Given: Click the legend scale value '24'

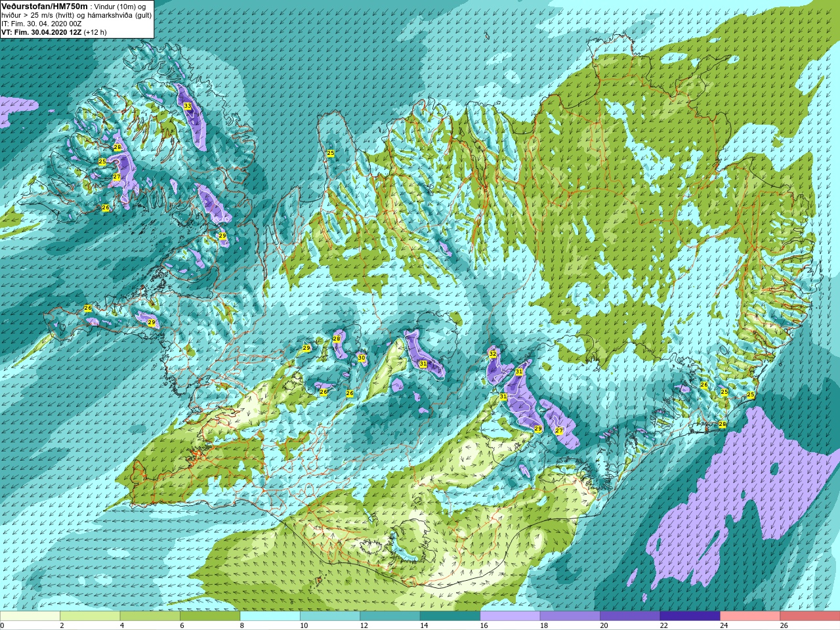Looking at the screenshot, I should tap(724, 625).
